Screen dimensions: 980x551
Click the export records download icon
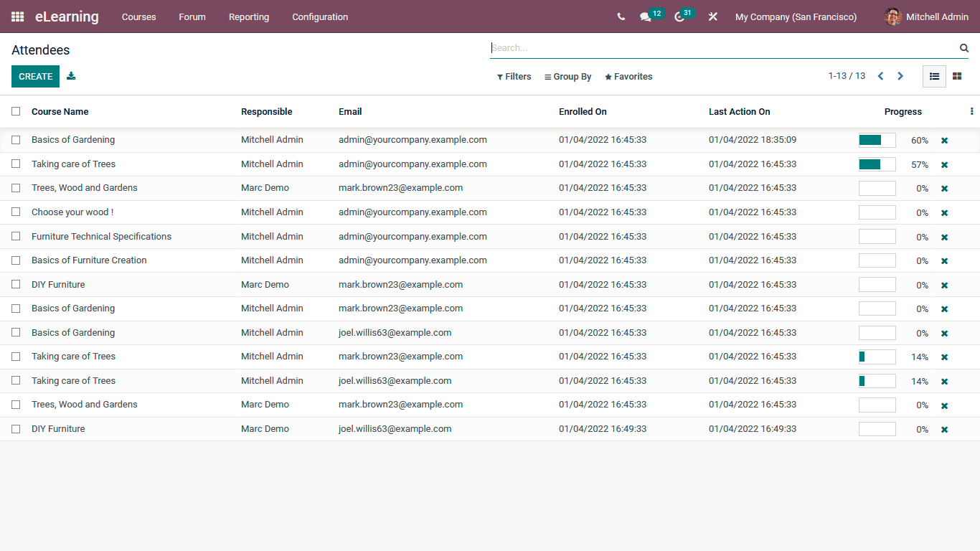pos(71,76)
